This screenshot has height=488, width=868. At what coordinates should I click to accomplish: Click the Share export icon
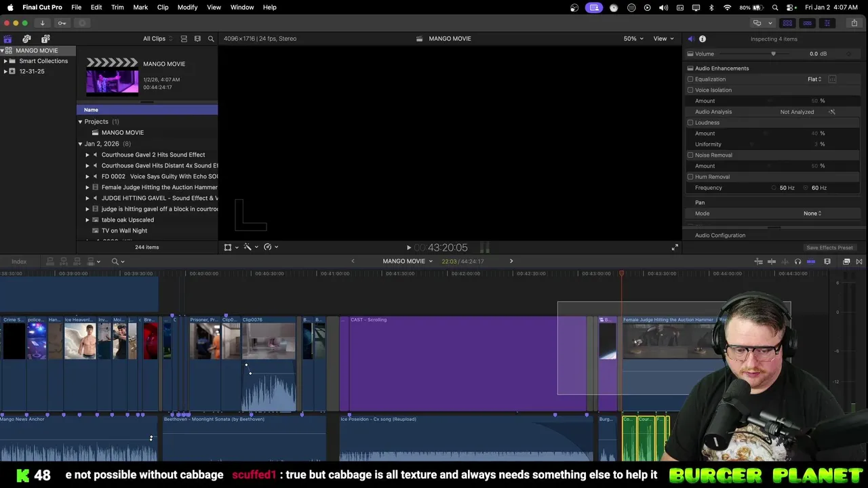coord(854,23)
